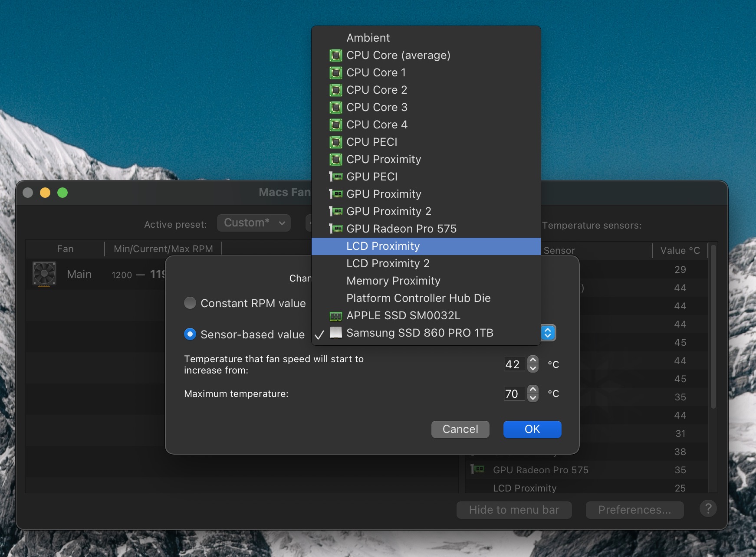The image size is (756, 557).
Task: Click the value 38 in the sensors list
Action: 680,452
